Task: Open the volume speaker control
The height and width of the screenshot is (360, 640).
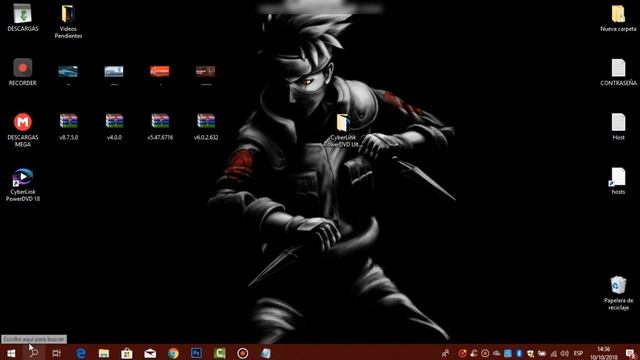Action: coord(564,353)
